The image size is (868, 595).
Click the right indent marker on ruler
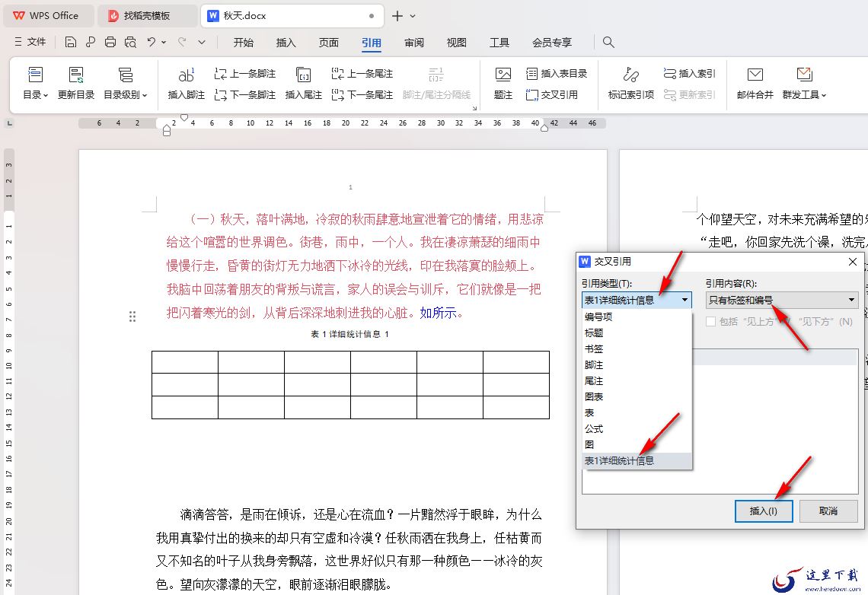(544, 128)
